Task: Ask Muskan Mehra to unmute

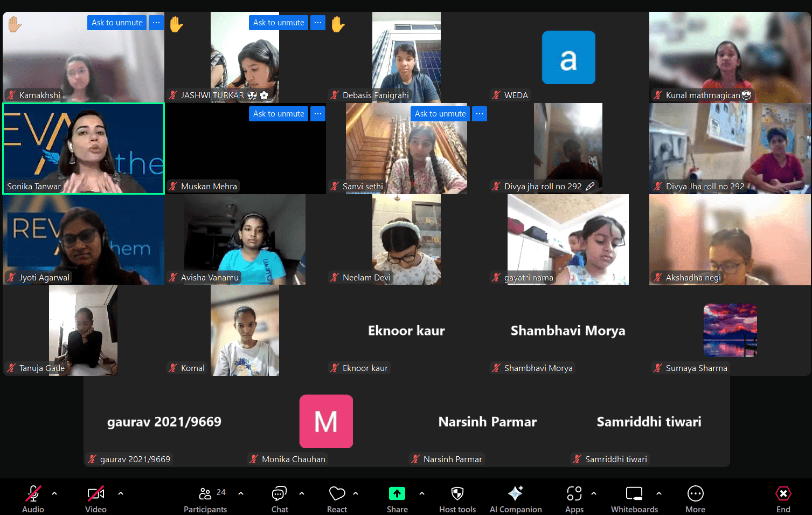Action: pos(279,114)
